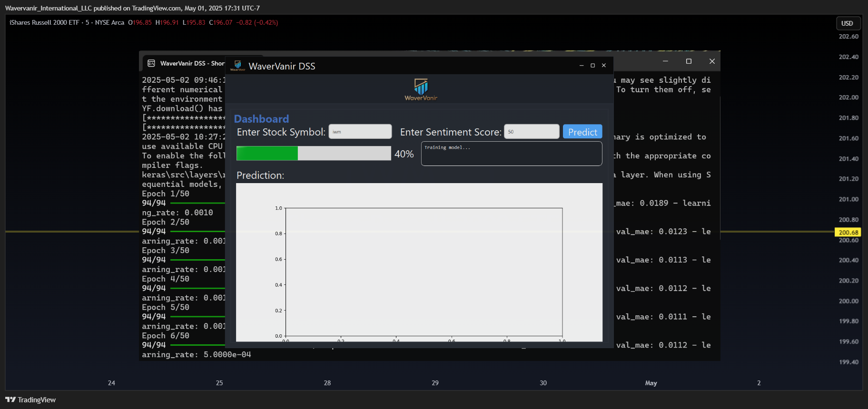Screen dimensions: 868x409
Task: Click the 'Epoch 6/50' console line
Action: pos(166,336)
